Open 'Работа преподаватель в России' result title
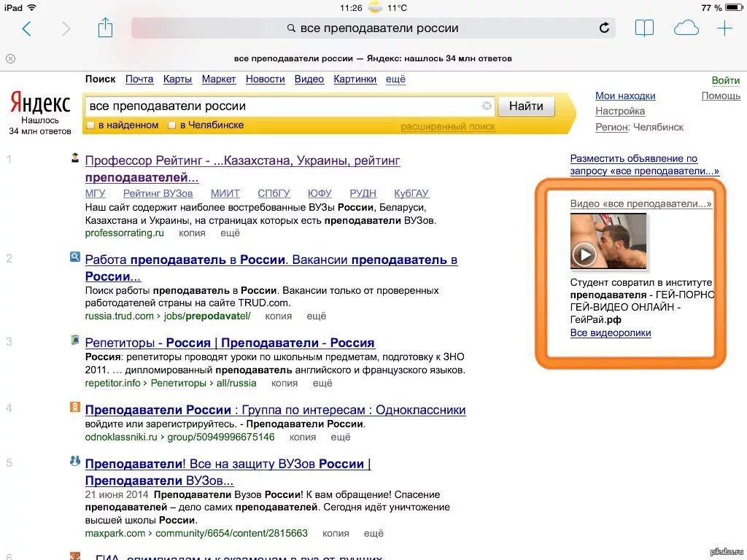 pyautogui.click(x=271, y=268)
